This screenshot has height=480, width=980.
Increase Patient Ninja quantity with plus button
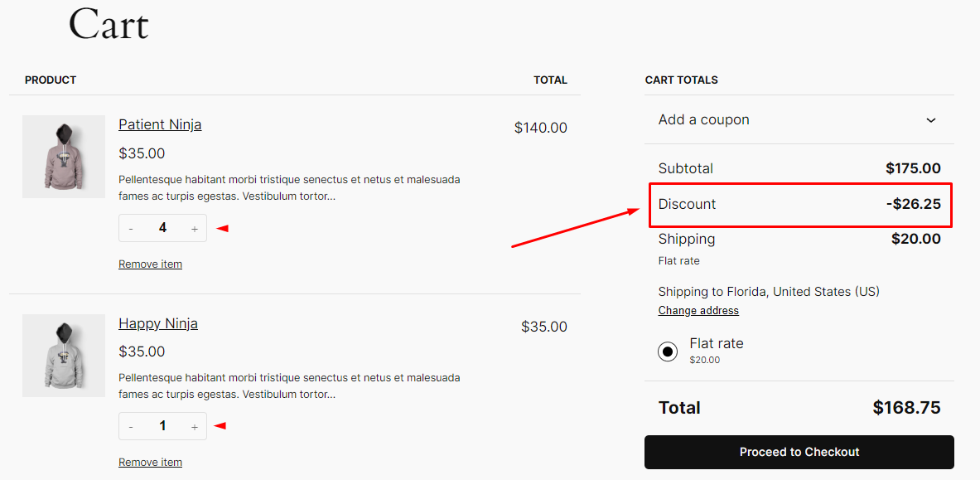click(x=191, y=227)
